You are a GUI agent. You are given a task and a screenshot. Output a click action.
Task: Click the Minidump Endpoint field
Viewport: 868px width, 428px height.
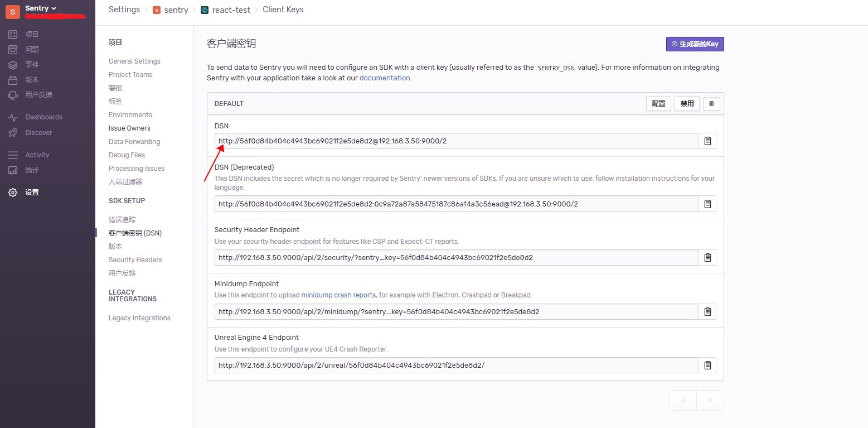[457, 312]
